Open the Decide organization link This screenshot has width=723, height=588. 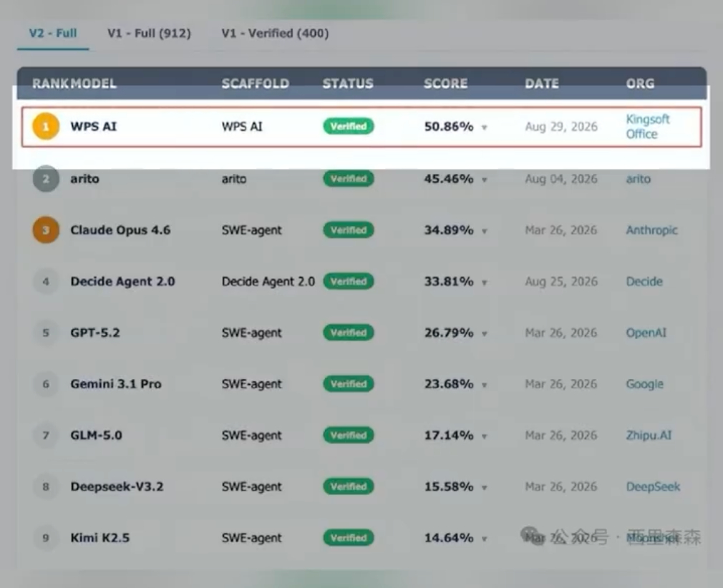click(x=644, y=281)
